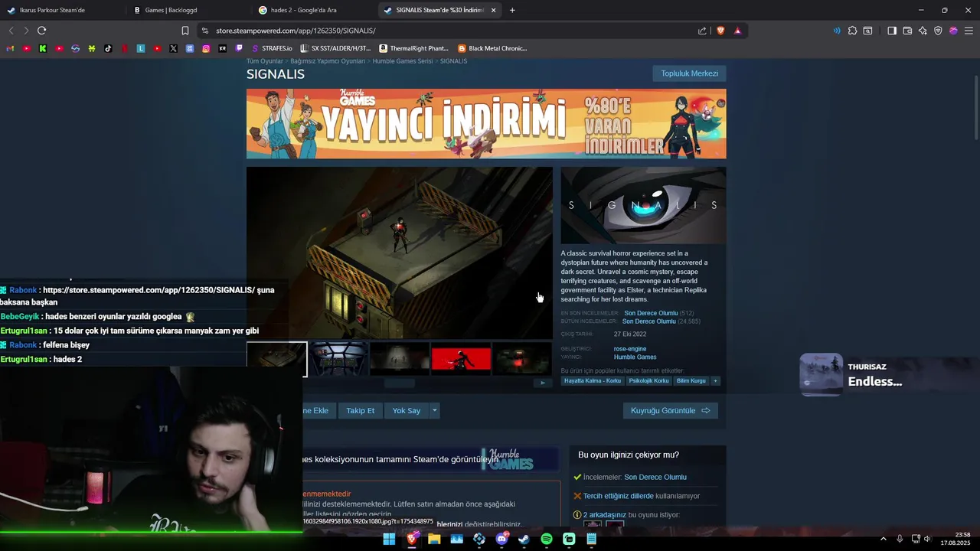This screenshot has width=980, height=551.
Task: Select Hayatta Kalma - Korku tag
Action: tap(593, 380)
